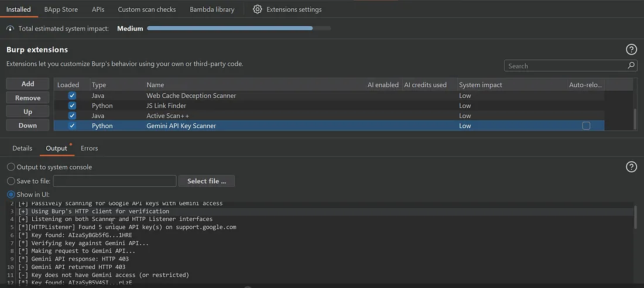Select the Save to file option
Viewport: 644px width, 288px height.
(x=11, y=181)
